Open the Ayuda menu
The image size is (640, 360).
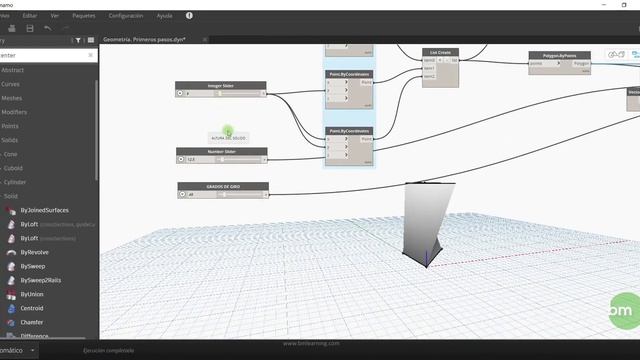tap(164, 16)
